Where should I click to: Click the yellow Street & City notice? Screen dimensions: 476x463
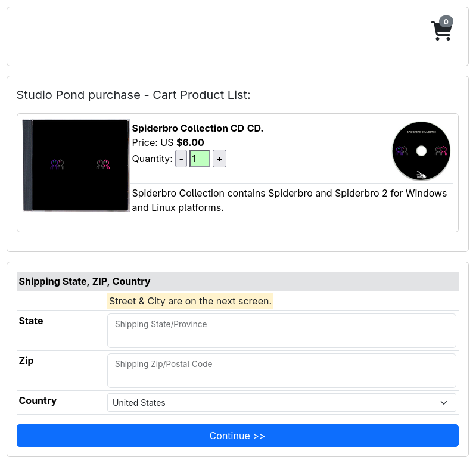(190, 301)
